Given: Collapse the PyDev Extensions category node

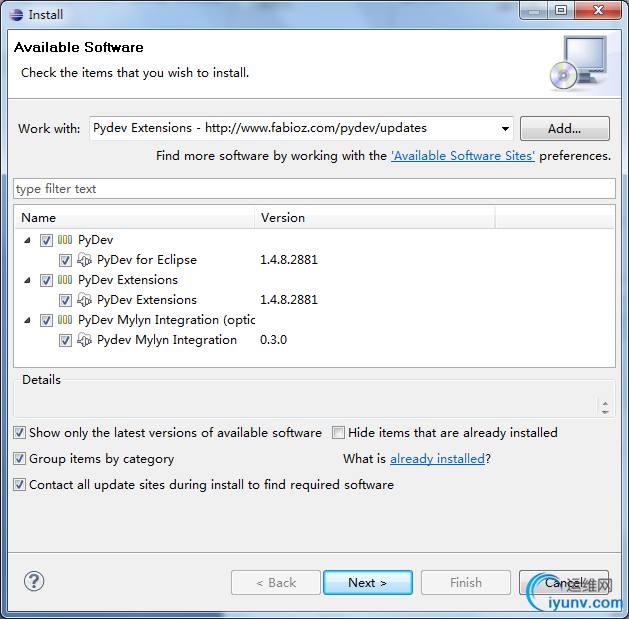Looking at the screenshot, I should 27,280.
